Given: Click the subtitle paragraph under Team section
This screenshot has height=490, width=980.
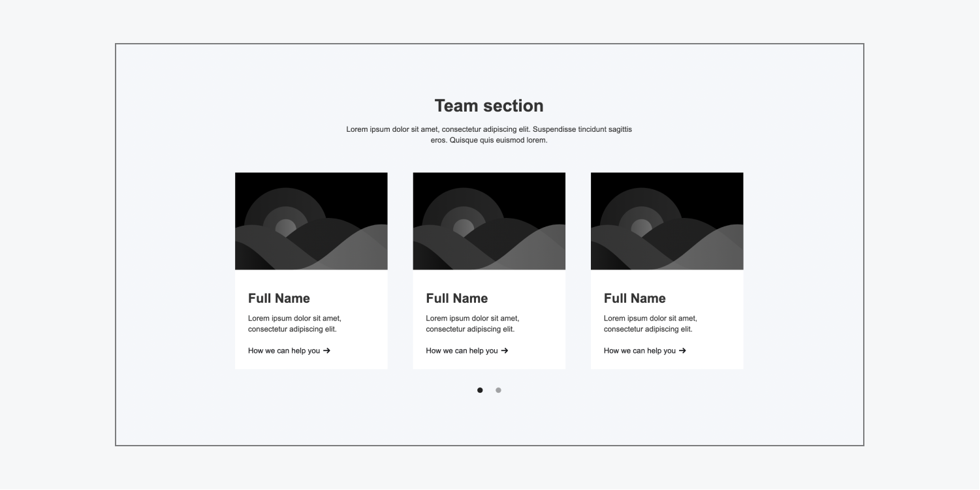Looking at the screenshot, I should point(489,134).
